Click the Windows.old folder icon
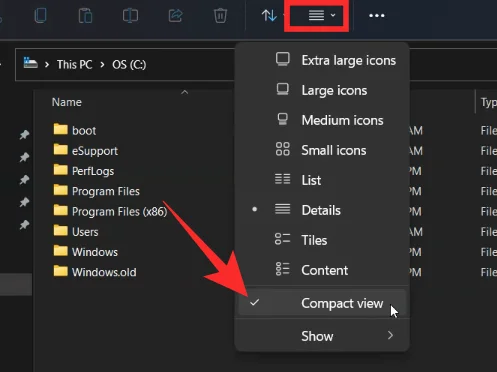497x372 pixels. (61, 271)
